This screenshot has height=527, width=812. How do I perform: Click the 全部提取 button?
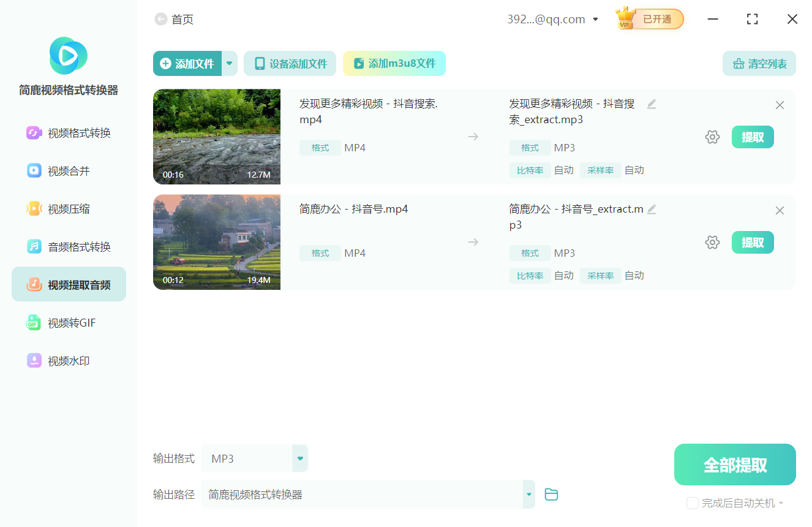click(x=734, y=464)
